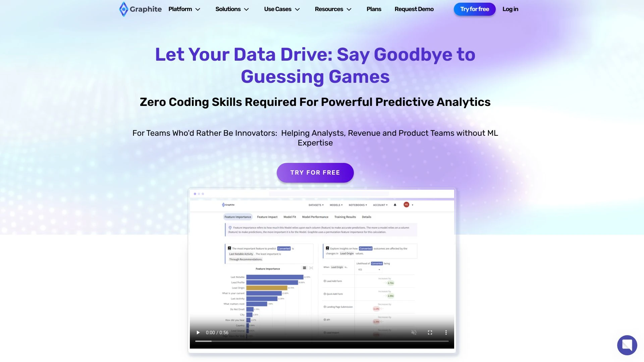
Task: Expand the Solutions dropdown menu
Action: pos(232,9)
